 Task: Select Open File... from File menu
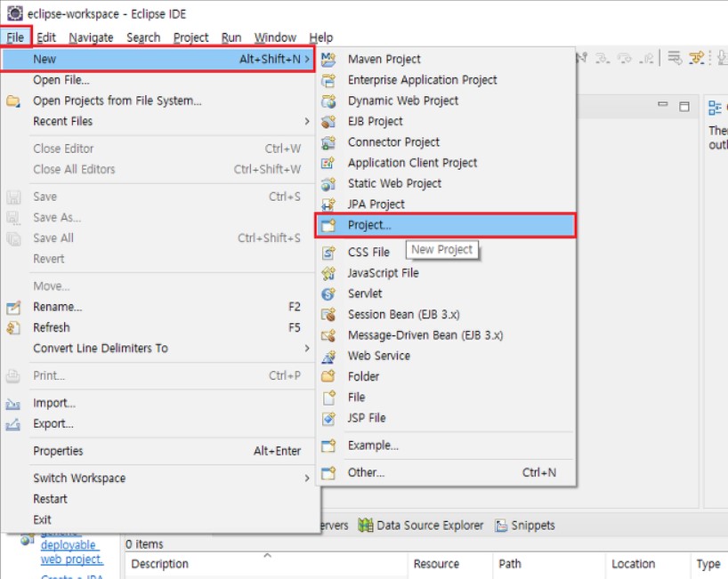coord(158,80)
